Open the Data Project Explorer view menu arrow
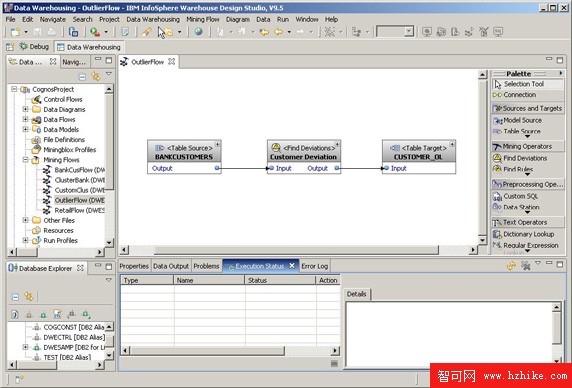Viewport: 572px width, 388px height. [x=108, y=74]
